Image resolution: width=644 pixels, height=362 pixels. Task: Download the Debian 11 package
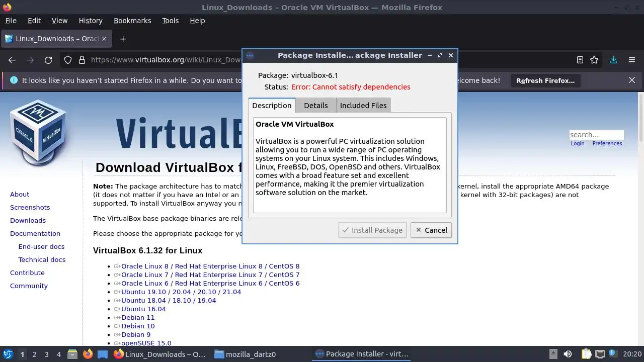coord(138,317)
